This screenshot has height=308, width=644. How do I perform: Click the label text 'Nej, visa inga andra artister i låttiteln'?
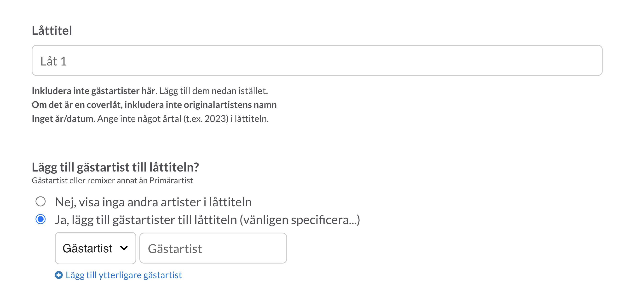[x=153, y=202]
